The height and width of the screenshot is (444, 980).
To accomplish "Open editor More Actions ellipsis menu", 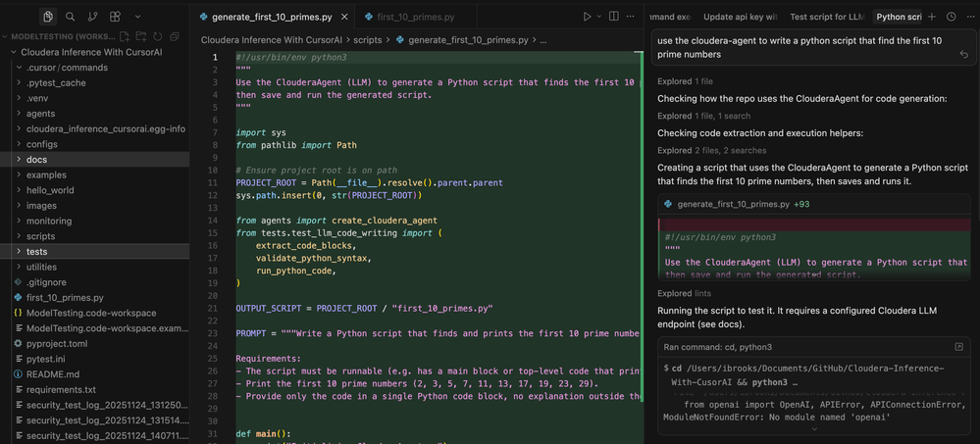I will pos(631,17).
